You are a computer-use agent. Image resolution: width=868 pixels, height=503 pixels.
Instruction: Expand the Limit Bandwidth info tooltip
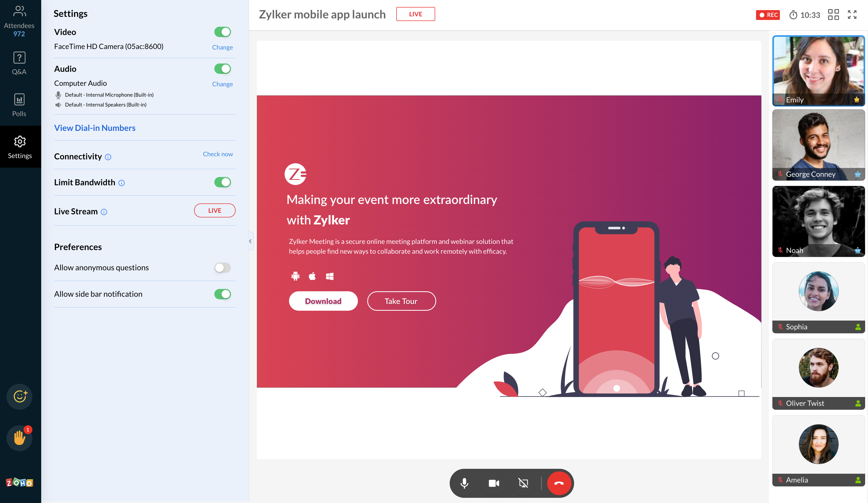[x=122, y=182]
